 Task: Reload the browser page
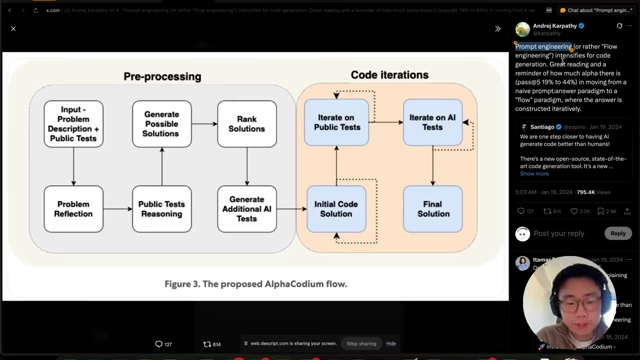tap(36, 11)
